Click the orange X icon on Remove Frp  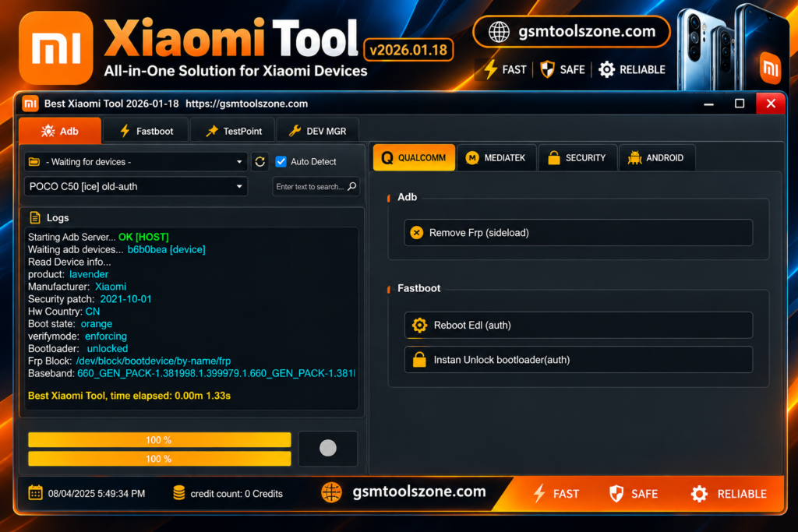[x=417, y=232]
